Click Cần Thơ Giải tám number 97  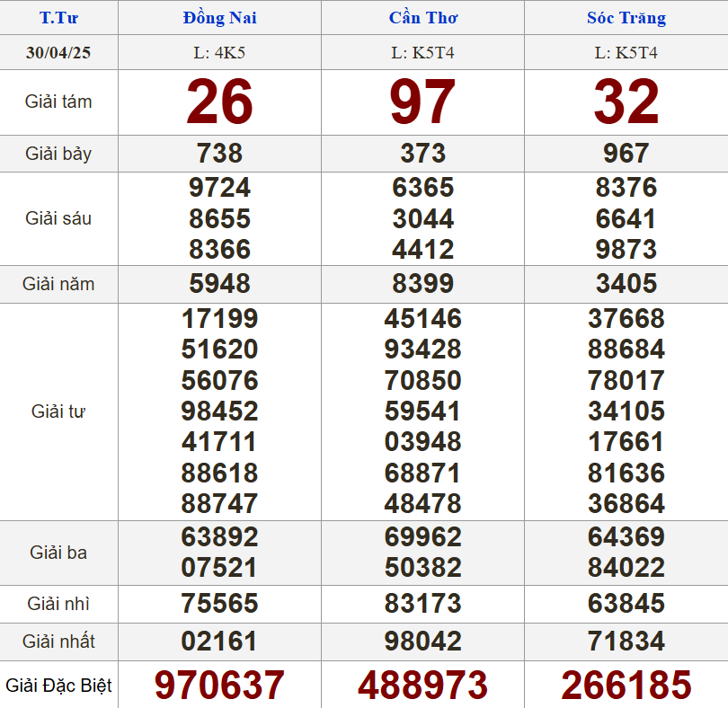pyautogui.click(x=422, y=102)
